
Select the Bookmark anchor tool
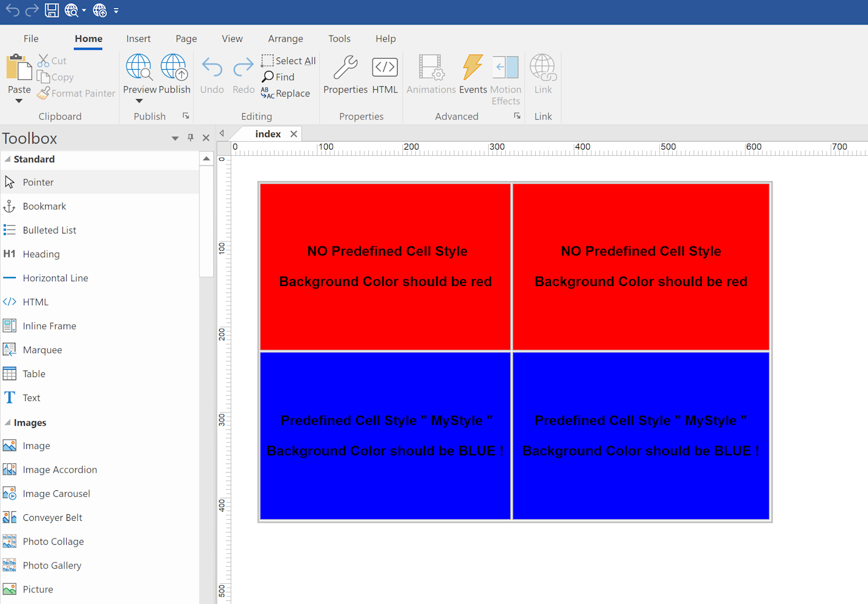click(100, 206)
